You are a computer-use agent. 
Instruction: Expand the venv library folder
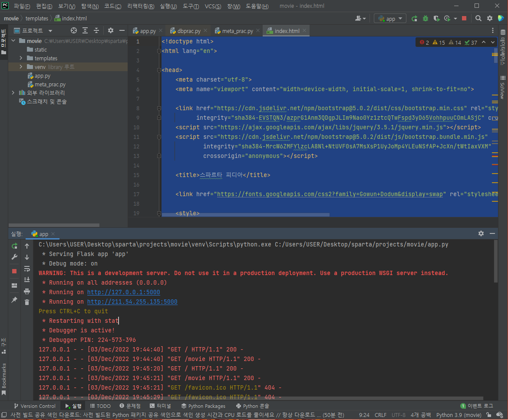pos(21,67)
